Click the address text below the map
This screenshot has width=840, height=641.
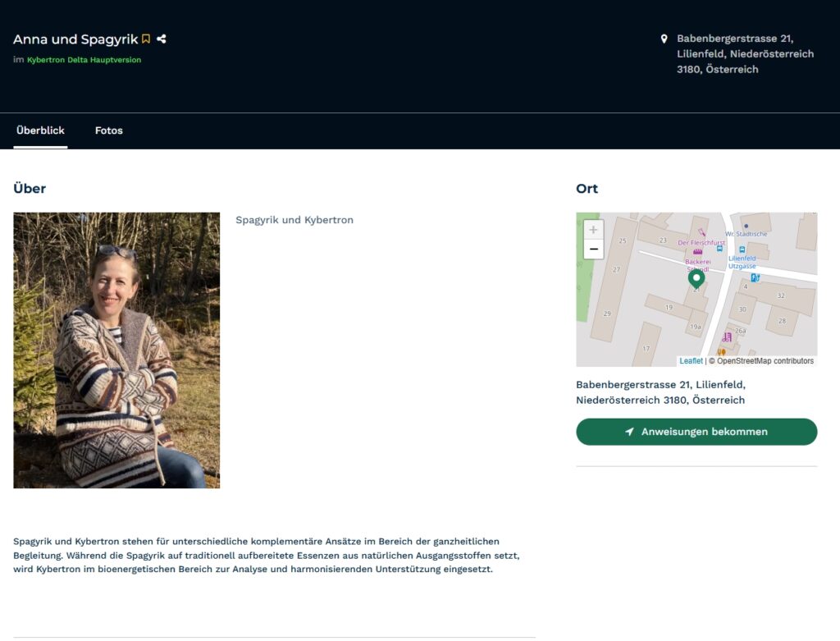coord(660,392)
